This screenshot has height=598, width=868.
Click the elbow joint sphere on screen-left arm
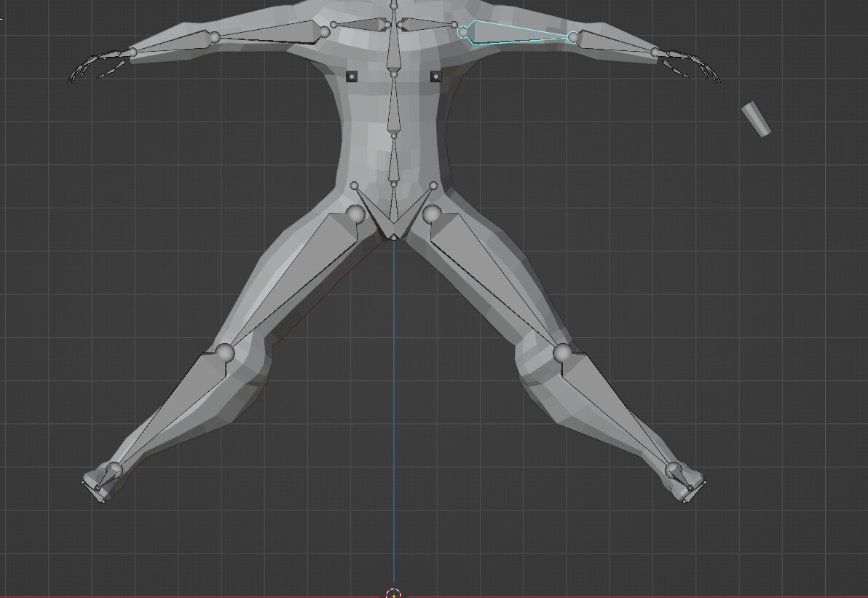(215, 37)
